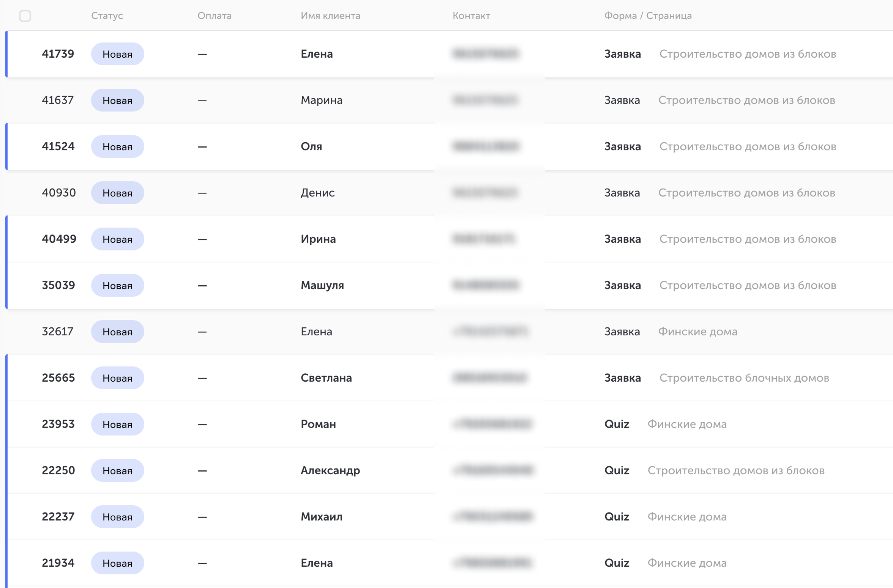Click the Заявка form label for Денис
Image resolution: width=893 pixels, height=588 pixels.
622,193
